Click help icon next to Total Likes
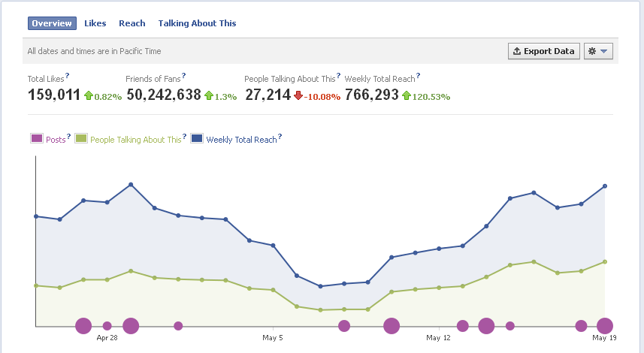The image size is (644, 353). coord(68,76)
